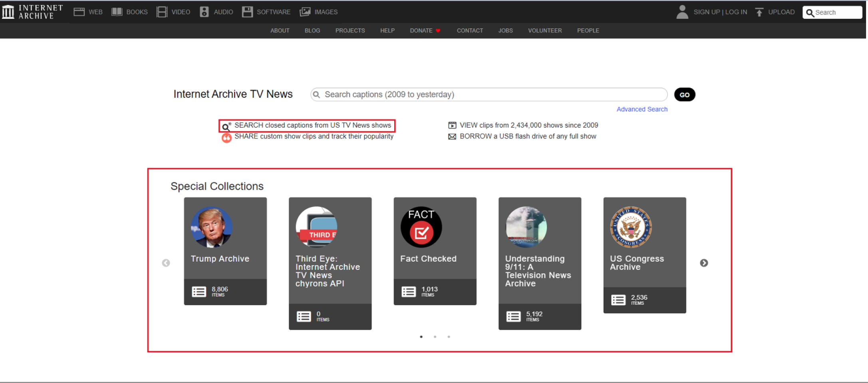This screenshot has height=383, width=868.
Task: Open the PROJECTS link
Action: coord(350,31)
